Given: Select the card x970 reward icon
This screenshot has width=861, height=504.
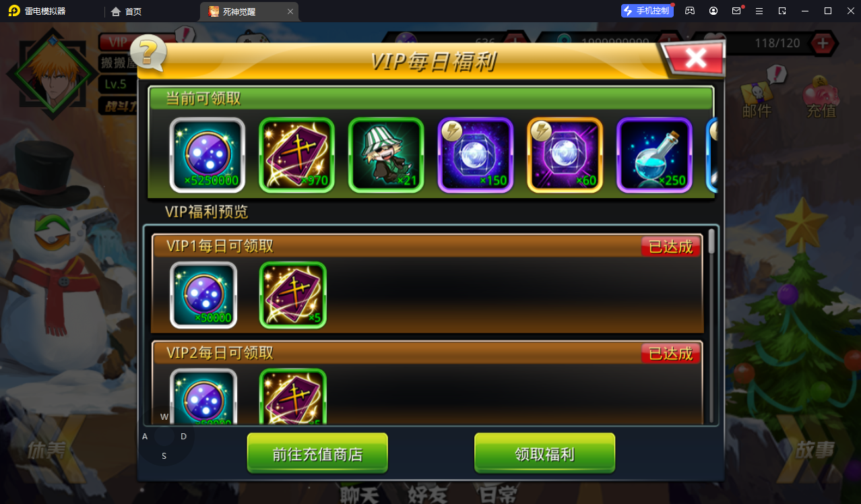Looking at the screenshot, I should pos(296,155).
